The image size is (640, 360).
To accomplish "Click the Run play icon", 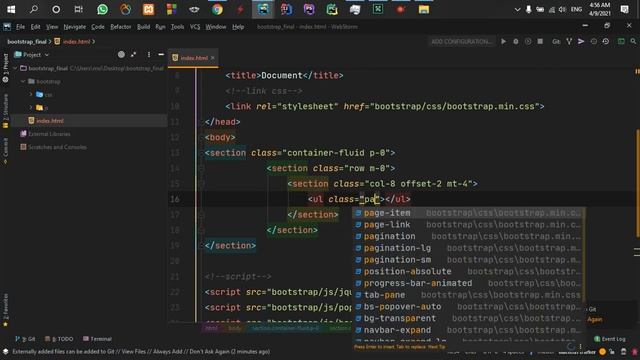I will coord(504,41).
